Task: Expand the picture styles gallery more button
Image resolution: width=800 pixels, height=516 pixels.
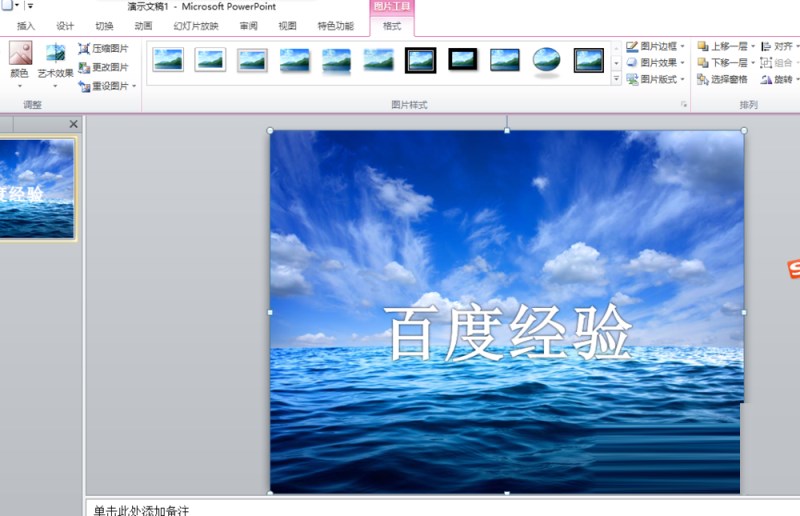Action: tap(616, 79)
